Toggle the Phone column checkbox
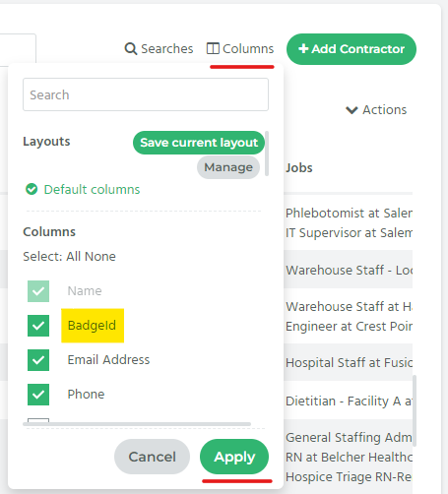The image size is (448, 494). [x=38, y=395]
